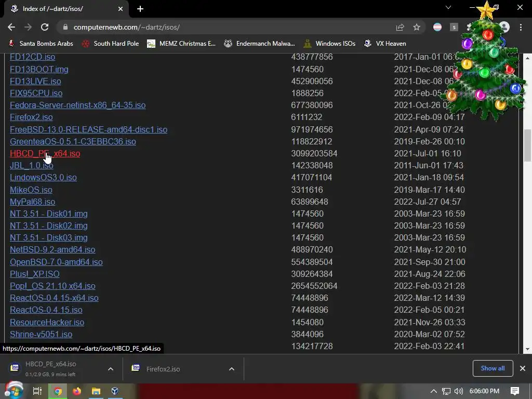532x399 pixels.
Task: Click the red HBCD_PE_x64.iso link
Action: [45, 153]
